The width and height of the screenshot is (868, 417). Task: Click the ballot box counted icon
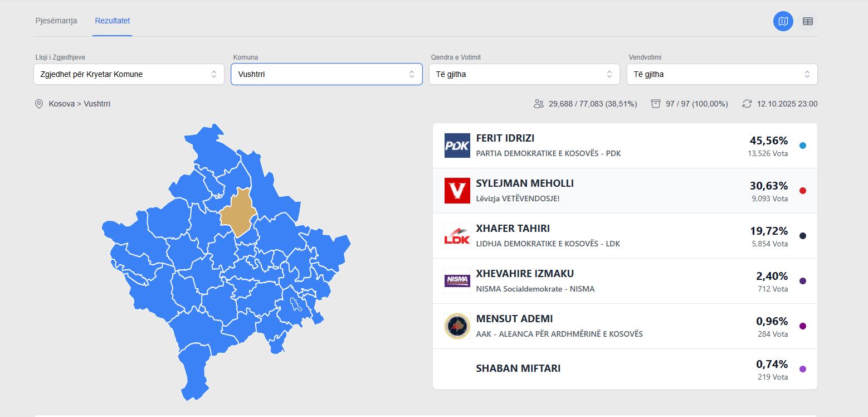pos(656,104)
